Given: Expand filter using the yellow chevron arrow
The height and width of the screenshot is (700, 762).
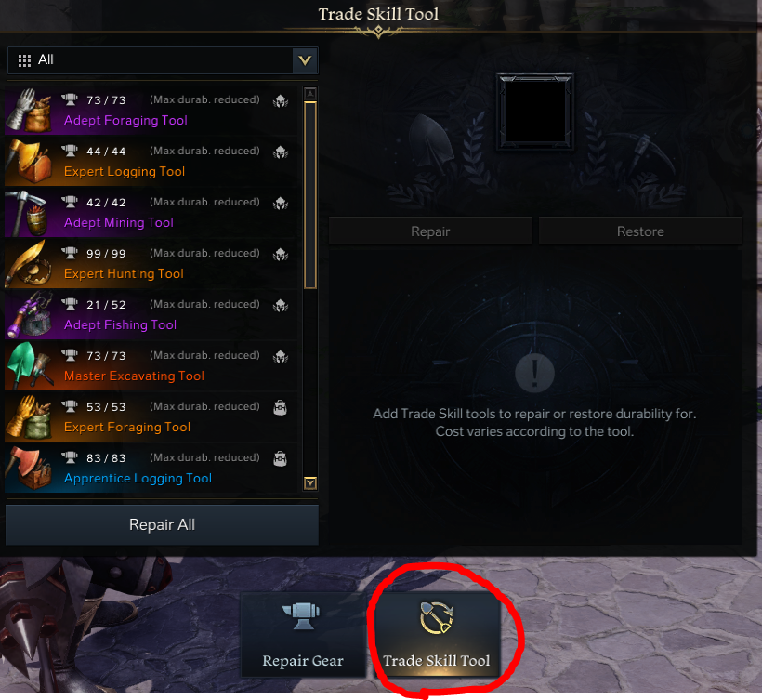Looking at the screenshot, I should tap(305, 60).
